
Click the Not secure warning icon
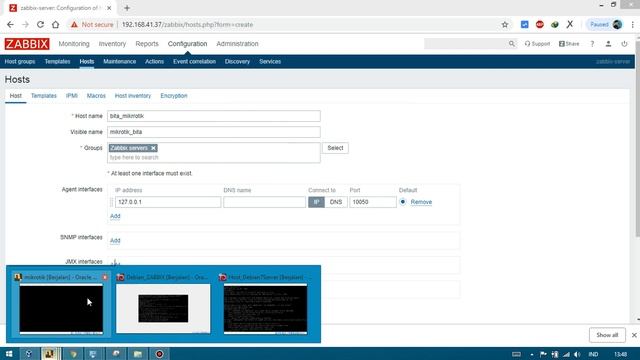[x=74, y=24]
